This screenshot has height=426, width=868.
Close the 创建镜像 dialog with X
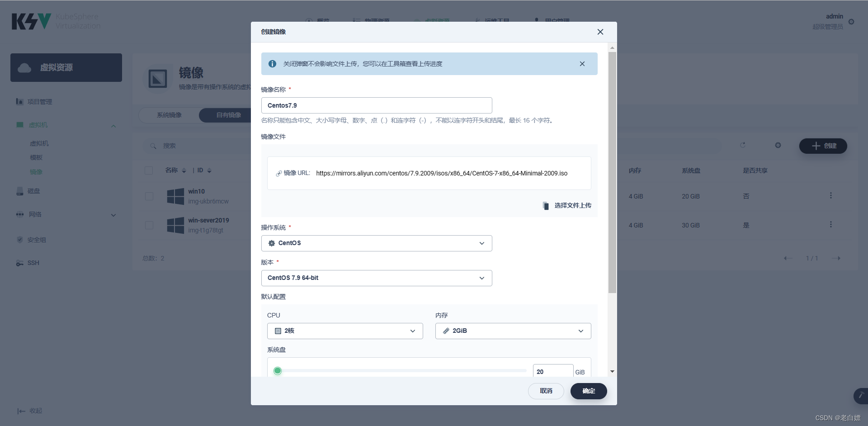tap(600, 32)
